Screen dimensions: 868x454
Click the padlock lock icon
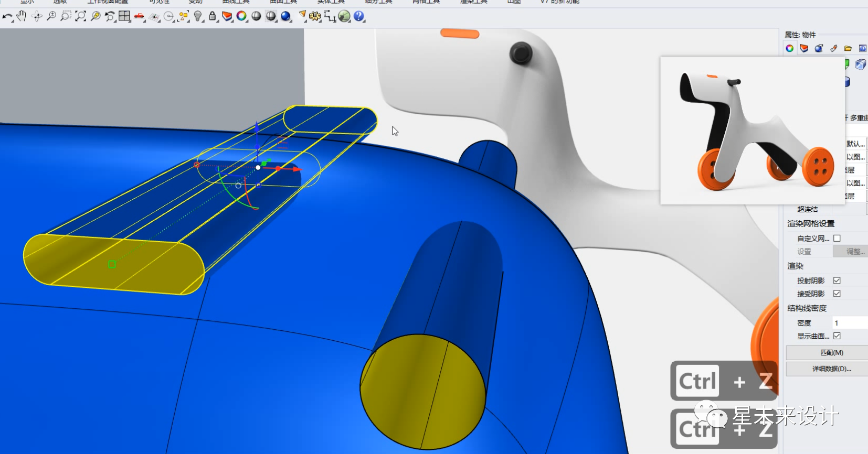click(213, 16)
